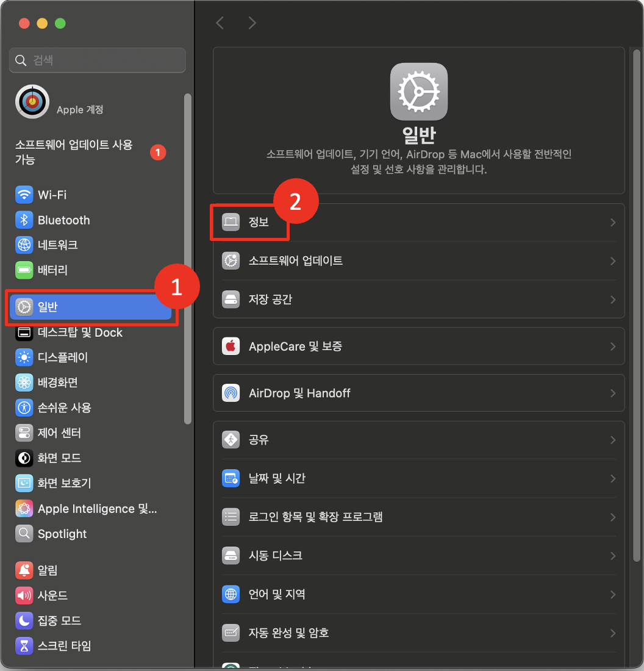Click the 데스크탑 및 Dock icon
Image resolution: width=644 pixels, height=671 pixels.
click(24, 332)
